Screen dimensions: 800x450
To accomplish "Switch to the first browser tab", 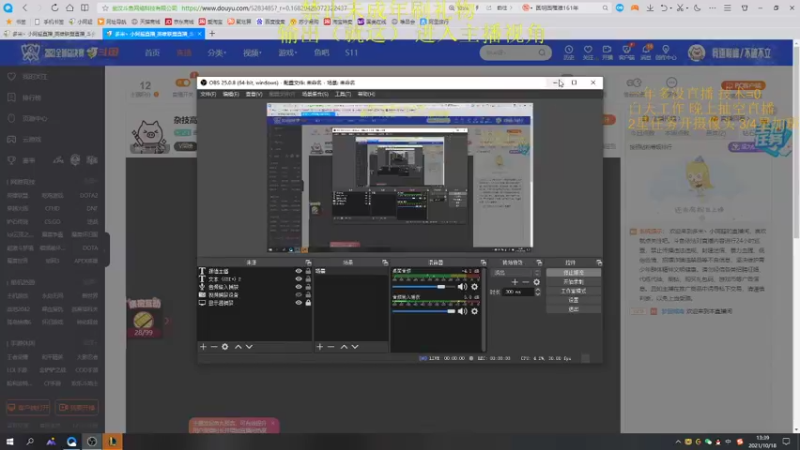I will point(51,34).
